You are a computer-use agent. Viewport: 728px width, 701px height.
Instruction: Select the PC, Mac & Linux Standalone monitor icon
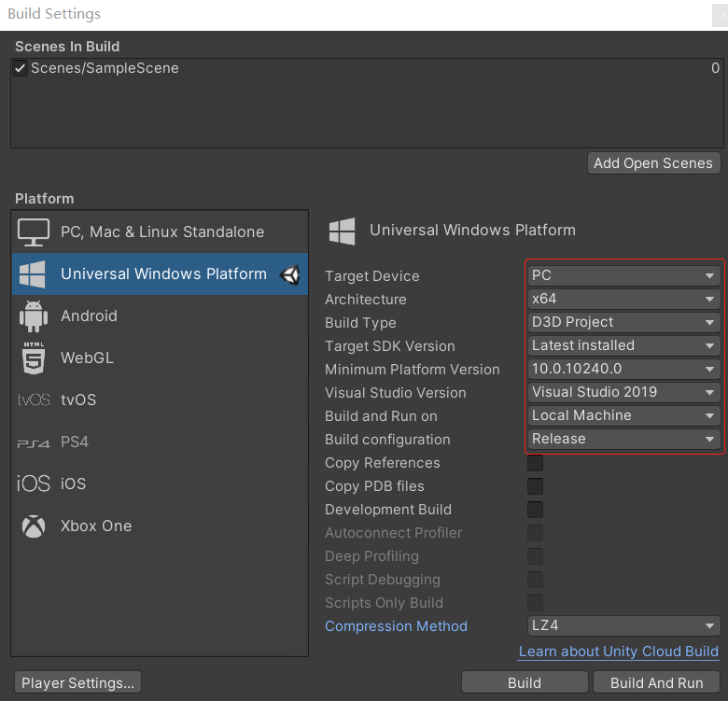click(x=34, y=232)
